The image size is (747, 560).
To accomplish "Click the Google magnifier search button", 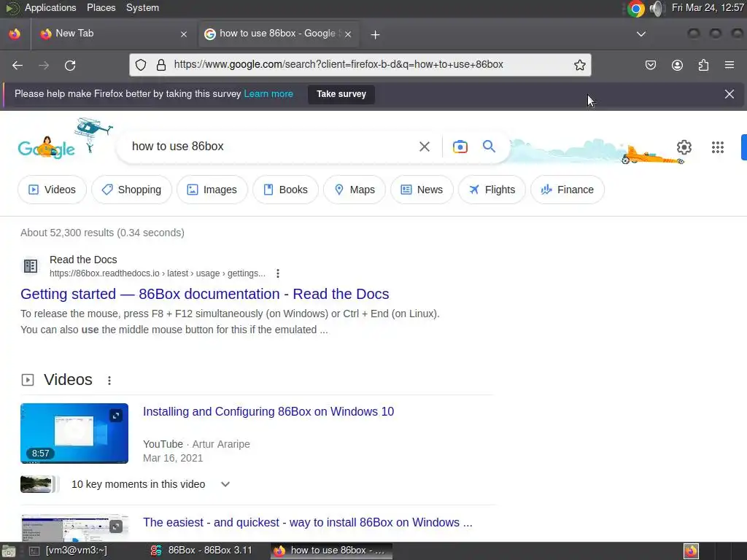I will [489, 146].
